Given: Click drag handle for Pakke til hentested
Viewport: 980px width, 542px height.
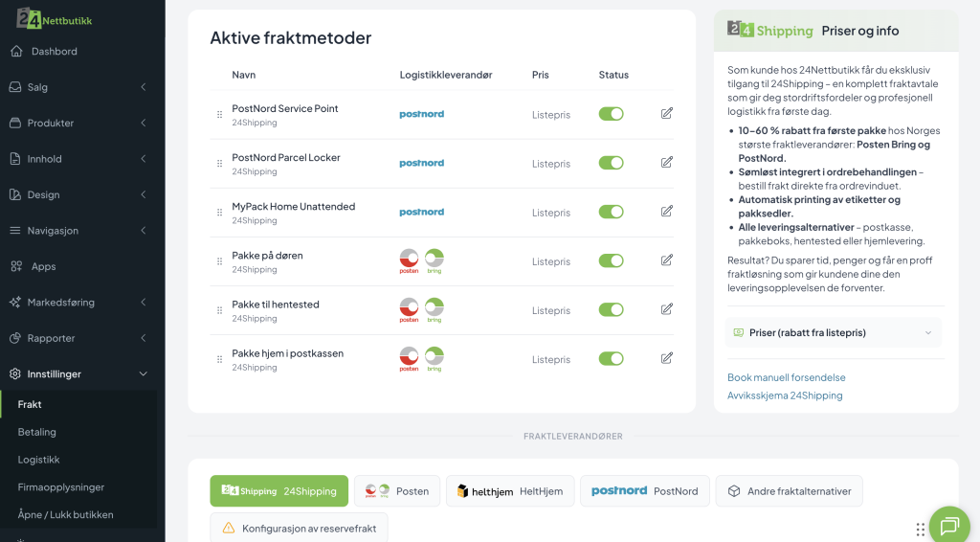Looking at the screenshot, I should point(219,310).
